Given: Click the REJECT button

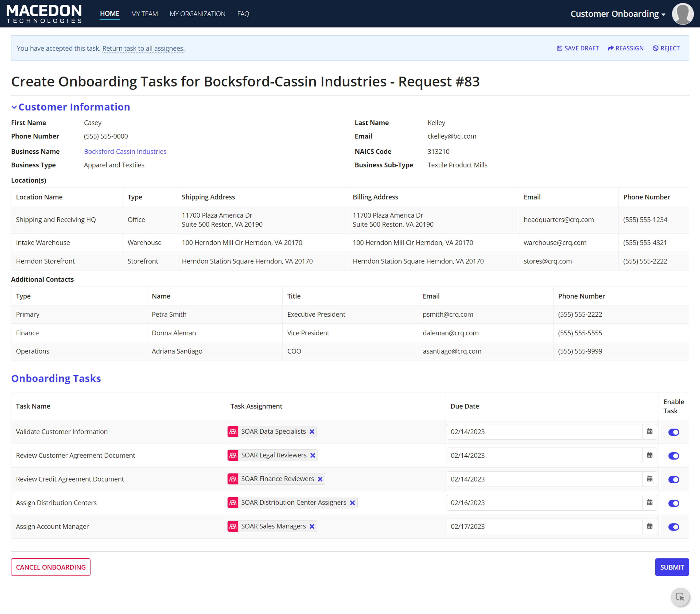Looking at the screenshot, I should (x=666, y=48).
